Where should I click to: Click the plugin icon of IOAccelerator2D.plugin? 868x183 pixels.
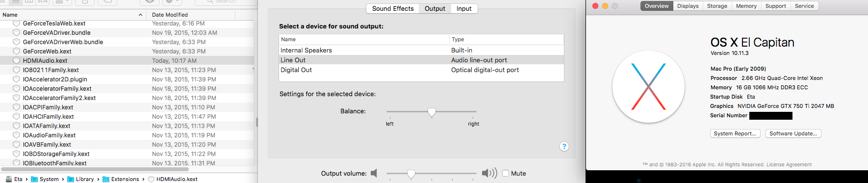(x=16, y=79)
